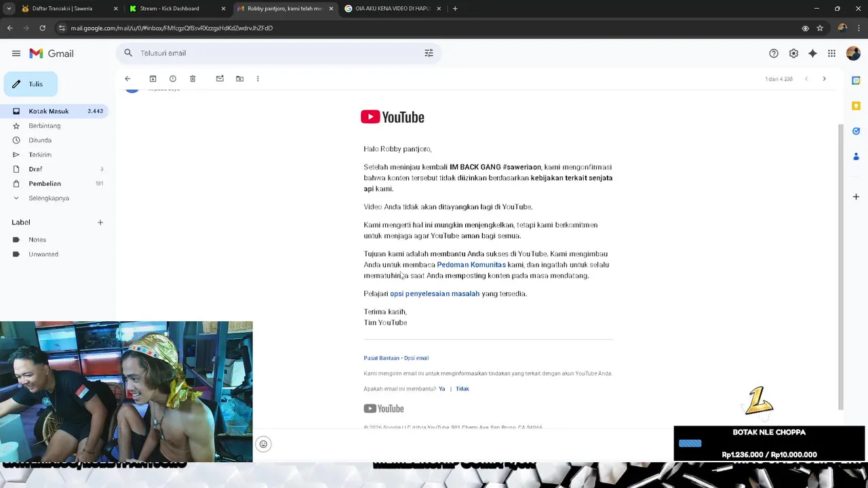The height and width of the screenshot is (488, 868).
Task: Open Kotak Masuk folder
Action: coord(54,111)
